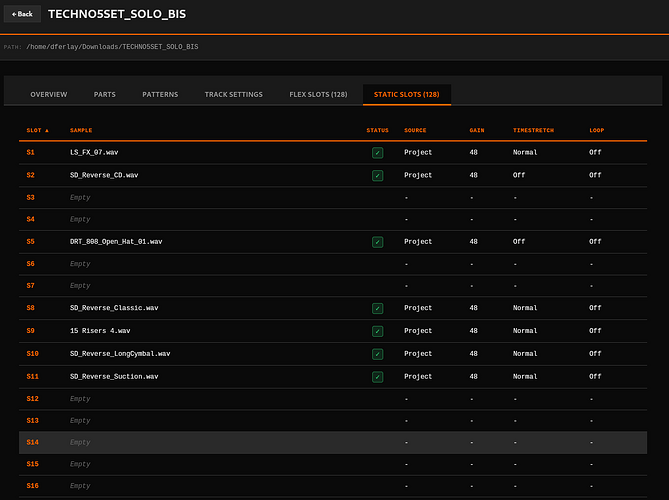Click status check icon for DRT_808_Open_Hat_01.wav
The width and height of the screenshot is (669, 500).
tap(378, 242)
